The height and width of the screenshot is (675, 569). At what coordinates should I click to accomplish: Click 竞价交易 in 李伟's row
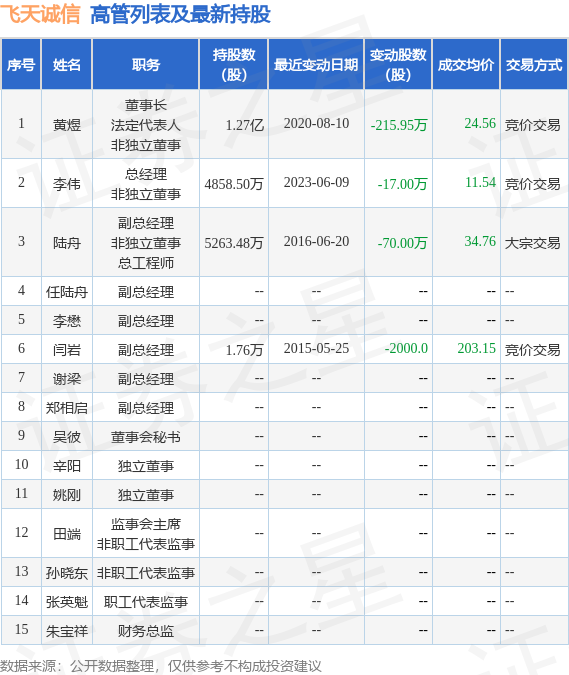[532, 184]
